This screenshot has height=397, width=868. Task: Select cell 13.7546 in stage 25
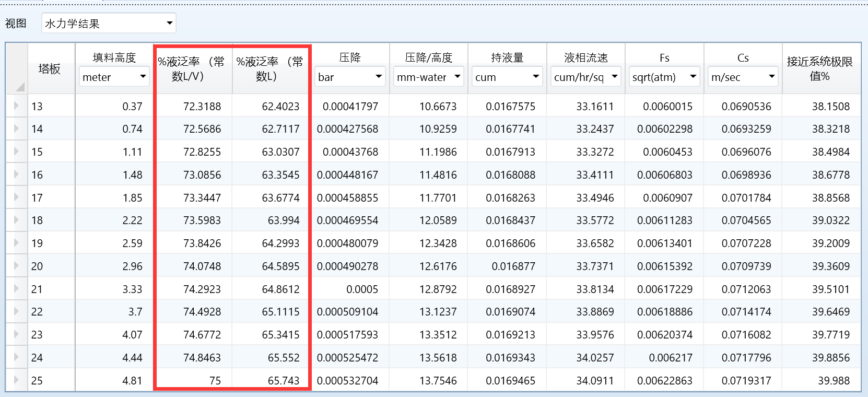pyautogui.click(x=429, y=380)
